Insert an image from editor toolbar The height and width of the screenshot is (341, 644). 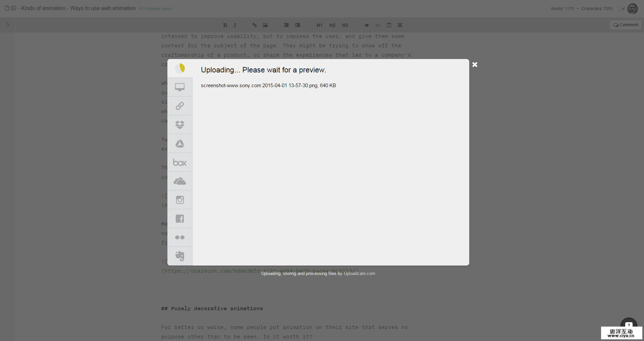(265, 25)
